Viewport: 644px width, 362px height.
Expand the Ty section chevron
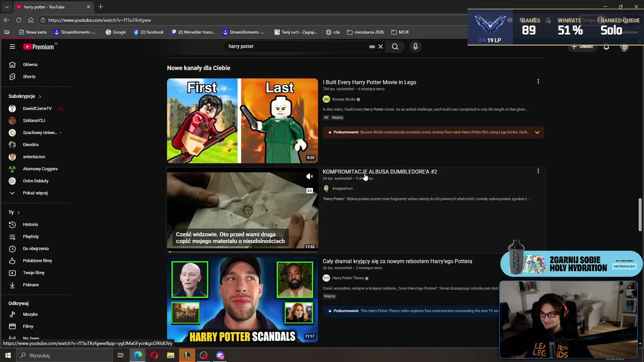pos(19,213)
